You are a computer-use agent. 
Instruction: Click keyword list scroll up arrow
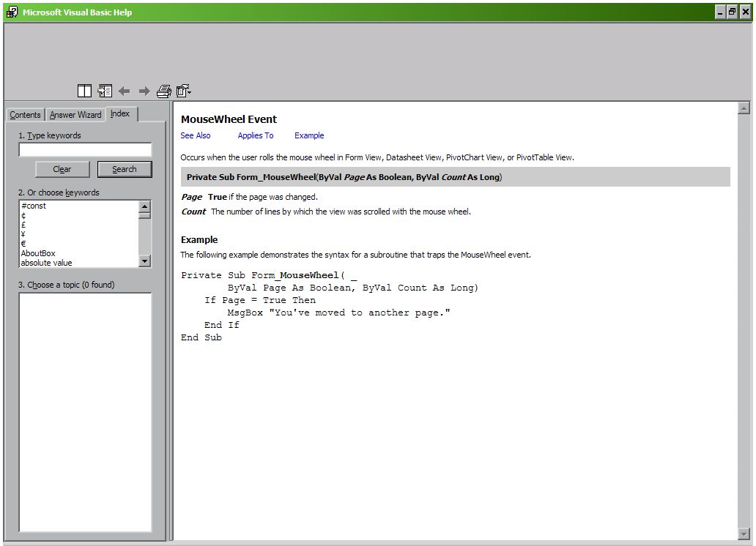(144, 206)
